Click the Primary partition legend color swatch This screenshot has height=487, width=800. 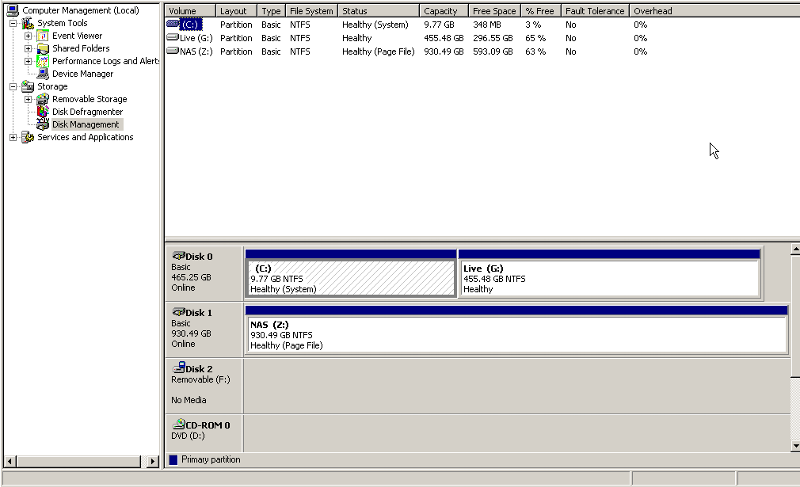(x=173, y=460)
